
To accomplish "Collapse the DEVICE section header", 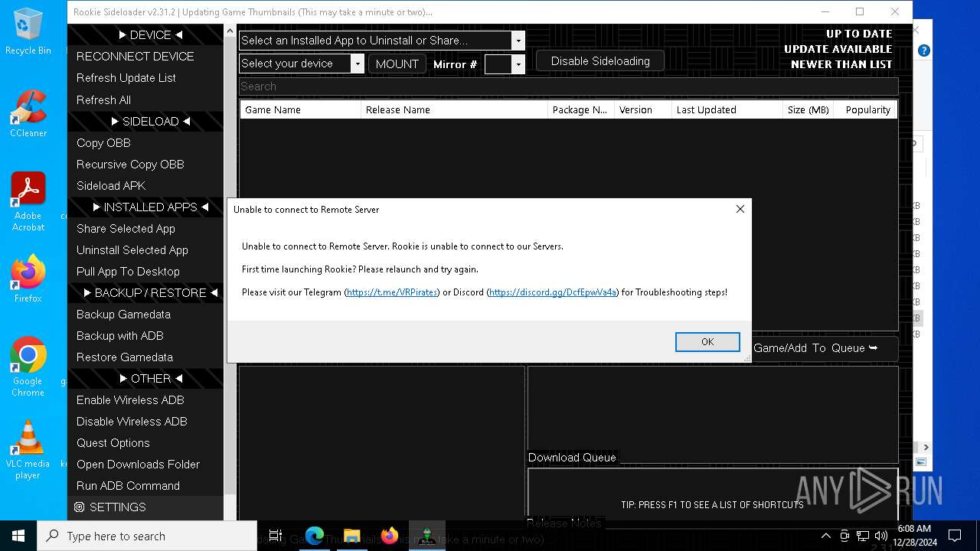I will 145,35.
